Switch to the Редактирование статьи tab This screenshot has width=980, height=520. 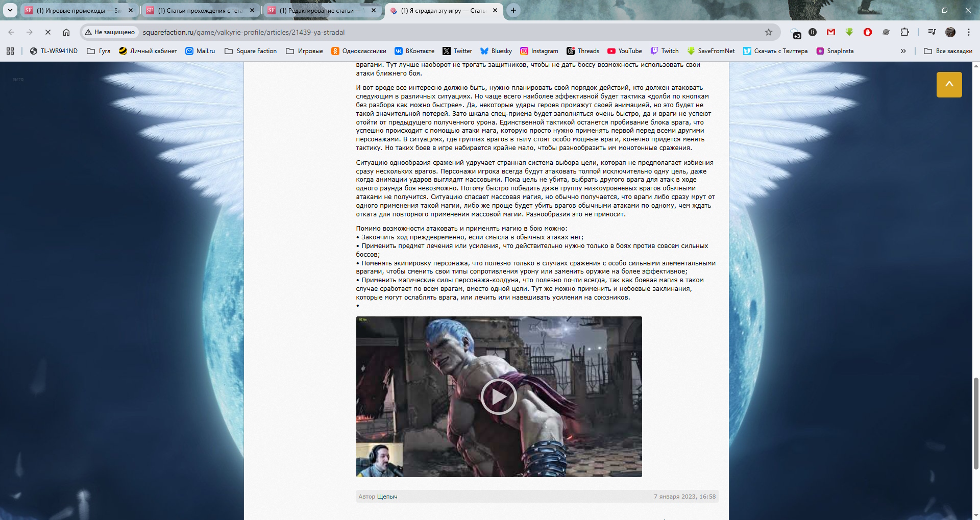point(320,10)
